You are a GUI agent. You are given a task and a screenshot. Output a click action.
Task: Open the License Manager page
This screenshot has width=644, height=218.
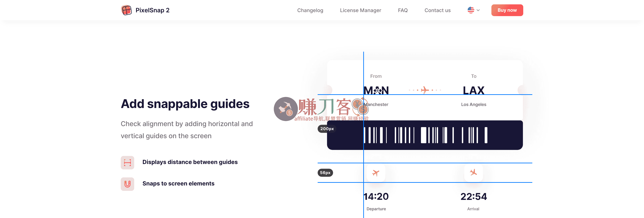pos(360,10)
